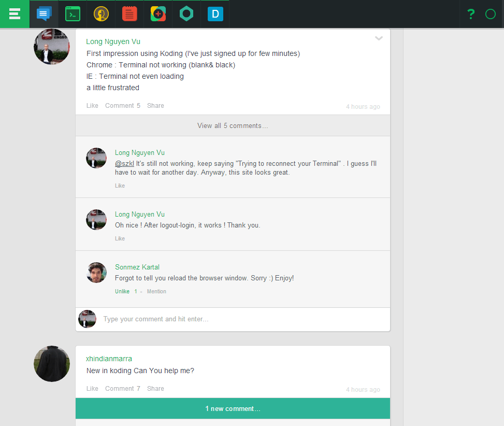The width and height of the screenshot is (504, 426).
Task: Share xhindianmarra's post
Action: tap(155, 388)
